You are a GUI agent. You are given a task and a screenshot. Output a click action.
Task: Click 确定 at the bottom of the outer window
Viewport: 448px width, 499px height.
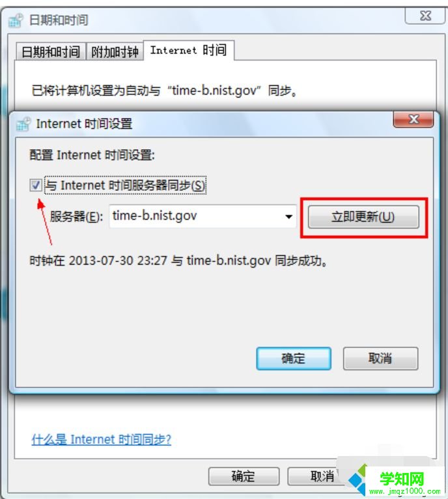point(244,476)
